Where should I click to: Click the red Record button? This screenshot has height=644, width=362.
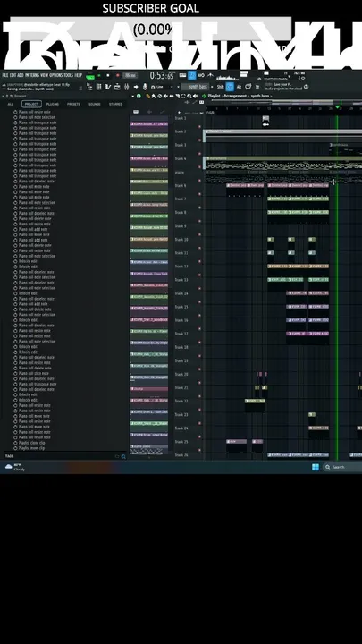[x=118, y=75]
